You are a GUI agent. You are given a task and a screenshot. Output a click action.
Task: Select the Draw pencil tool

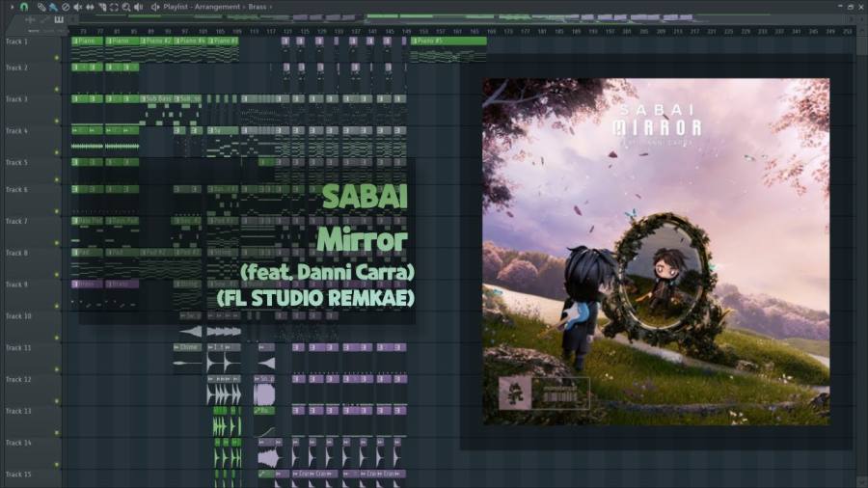pos(41,7)
